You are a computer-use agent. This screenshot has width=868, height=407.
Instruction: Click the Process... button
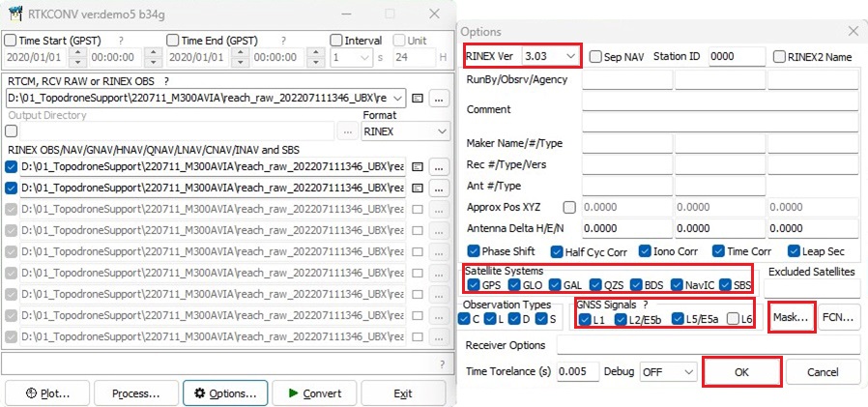(x=136, y=393)
